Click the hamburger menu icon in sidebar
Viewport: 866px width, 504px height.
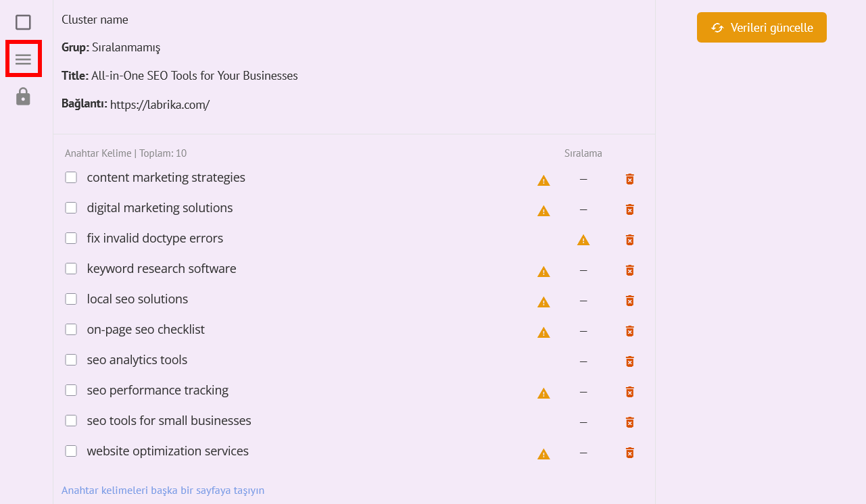pyautogui.click(x=24, y=59)
